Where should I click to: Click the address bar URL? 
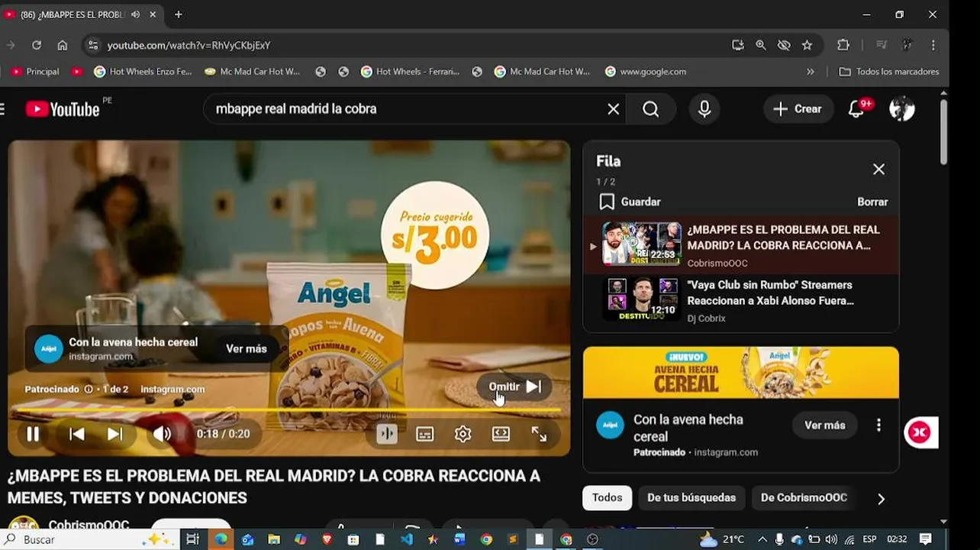point(189,45)
